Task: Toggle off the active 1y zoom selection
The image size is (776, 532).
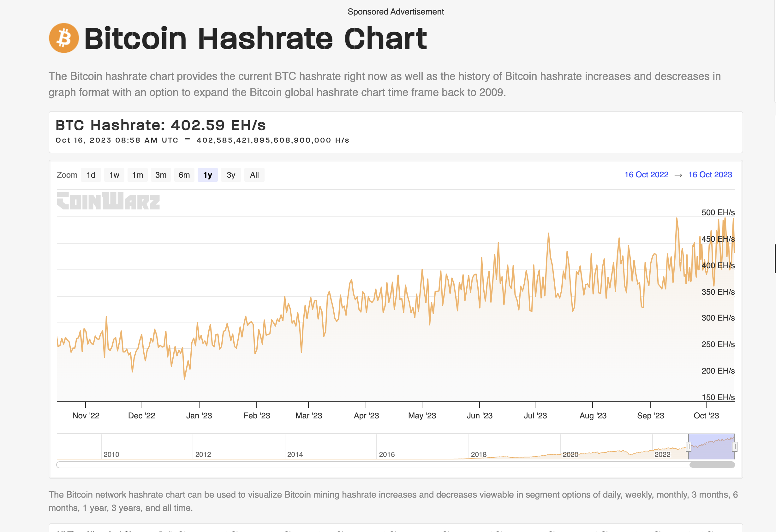Action: (x=207, y=174)
